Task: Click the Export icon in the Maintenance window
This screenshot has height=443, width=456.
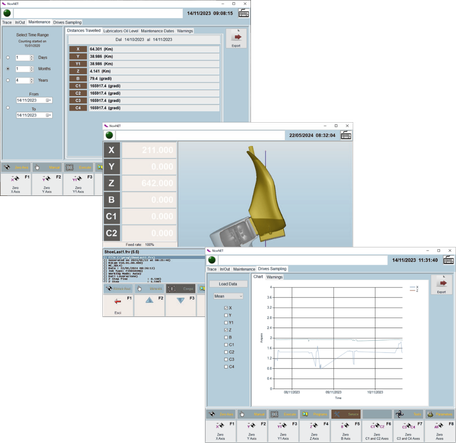Action: pyautogui.click(x=236, y=37)
